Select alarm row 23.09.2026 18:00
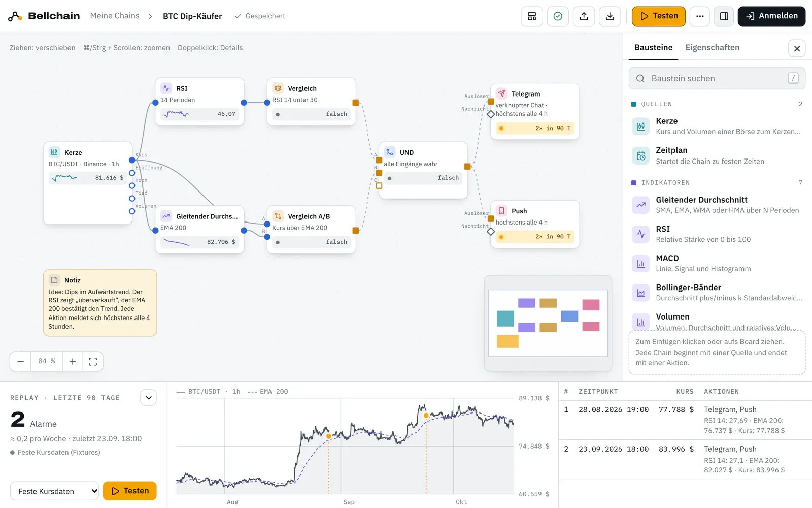Screen dimensions: 812x508 685,460
